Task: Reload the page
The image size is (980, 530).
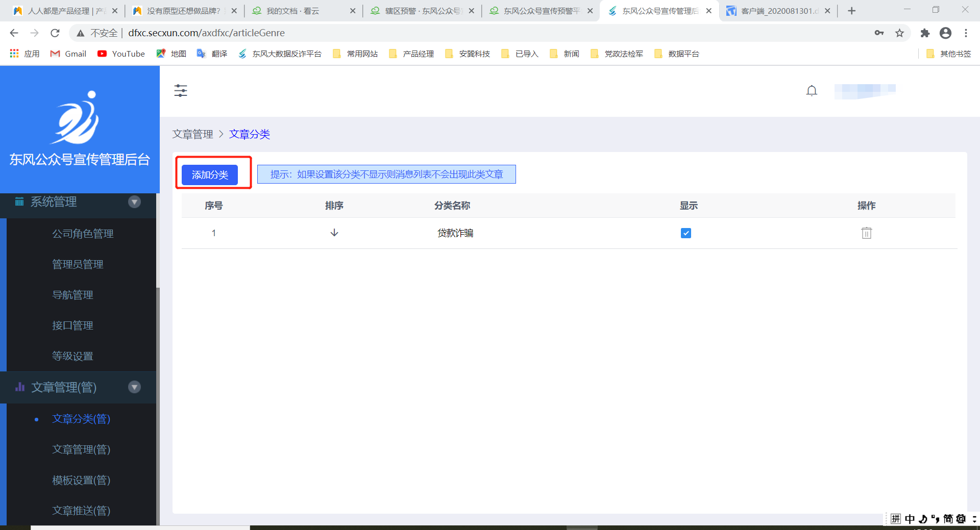Action: pos(55,33)
